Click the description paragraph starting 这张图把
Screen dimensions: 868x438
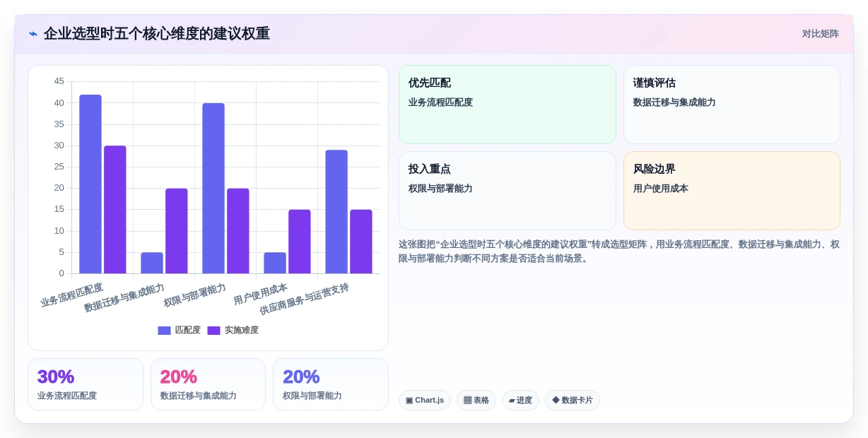coord(619,251)
